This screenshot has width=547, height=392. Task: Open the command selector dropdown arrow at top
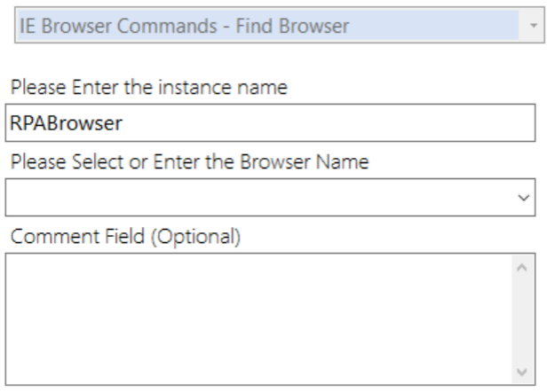click(x=532, y=28)
